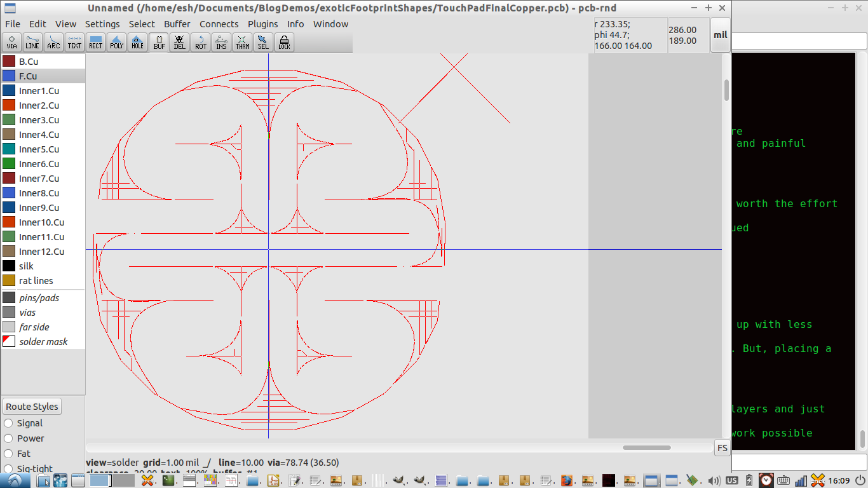The height and width of the screenshot is (488, 868).
Task: Select the Inner6.Cu layer name
Action: point(39,164)
